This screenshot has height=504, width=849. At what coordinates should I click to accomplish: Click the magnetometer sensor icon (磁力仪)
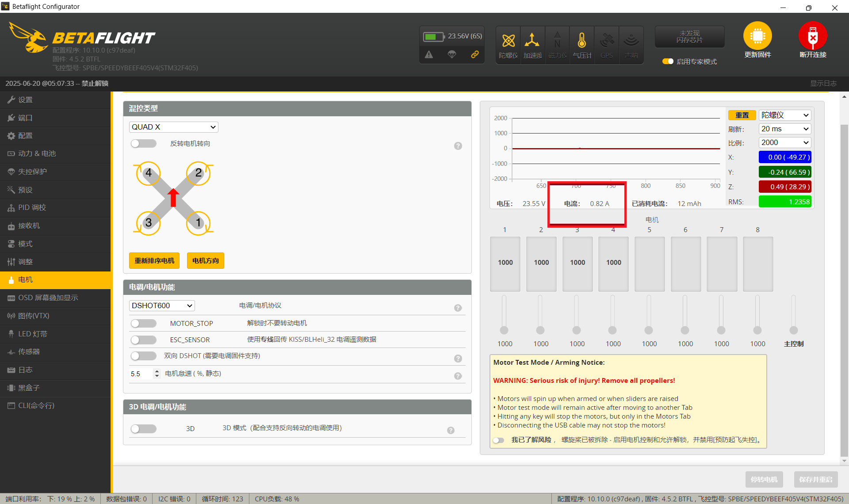pos(557,45)
